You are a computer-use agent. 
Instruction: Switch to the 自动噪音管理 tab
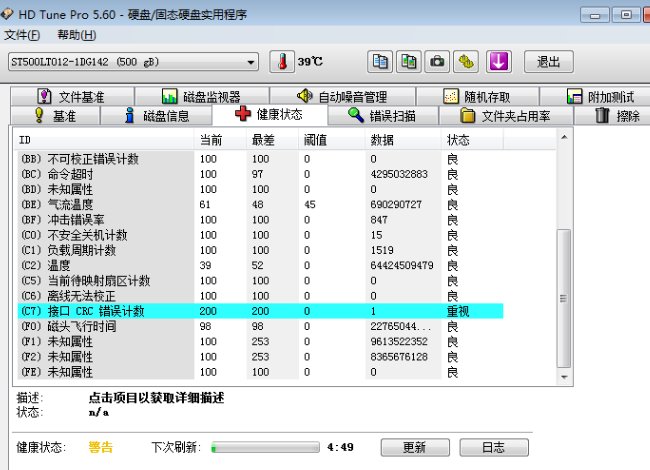(342, 97)
